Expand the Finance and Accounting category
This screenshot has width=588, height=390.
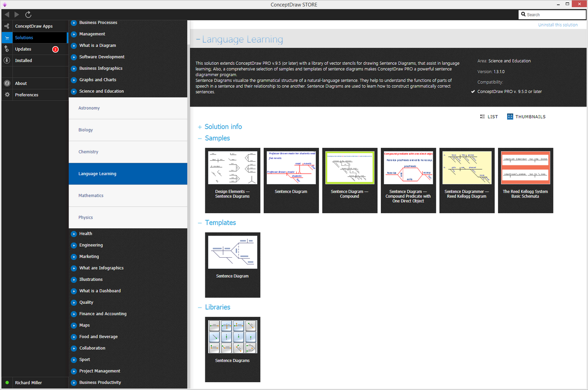(74, 314)
